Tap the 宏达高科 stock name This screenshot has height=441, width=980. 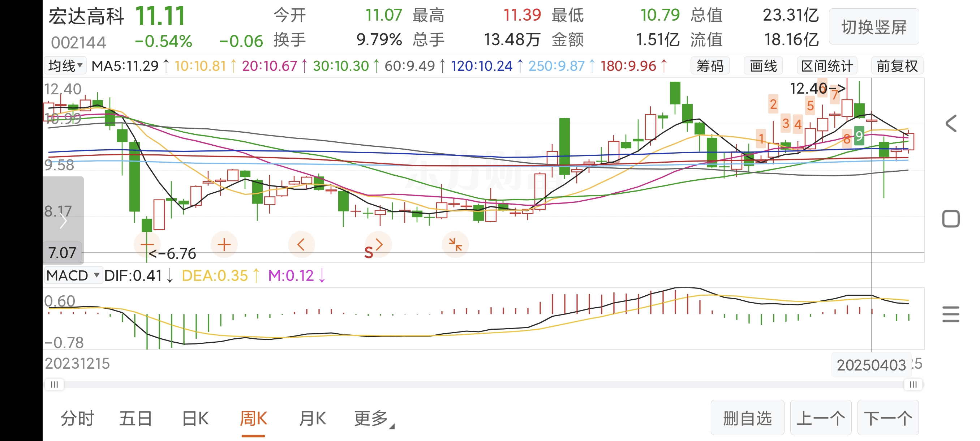point(87,16)
